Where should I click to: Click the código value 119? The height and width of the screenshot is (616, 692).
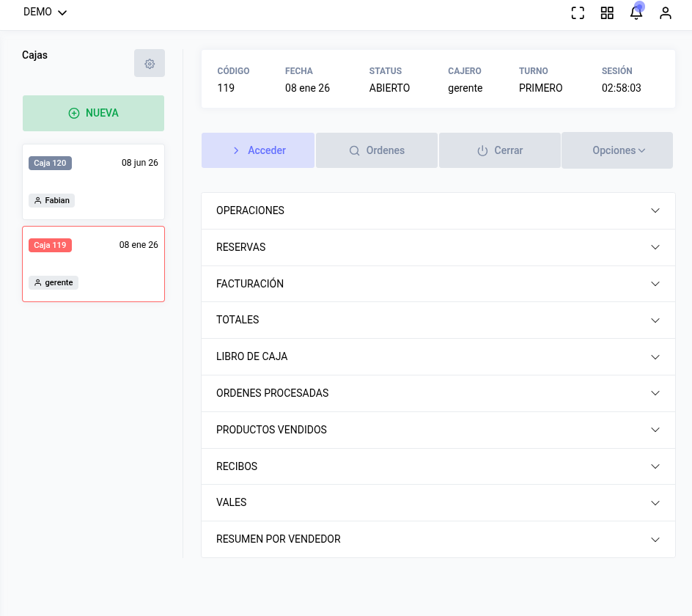226,88
